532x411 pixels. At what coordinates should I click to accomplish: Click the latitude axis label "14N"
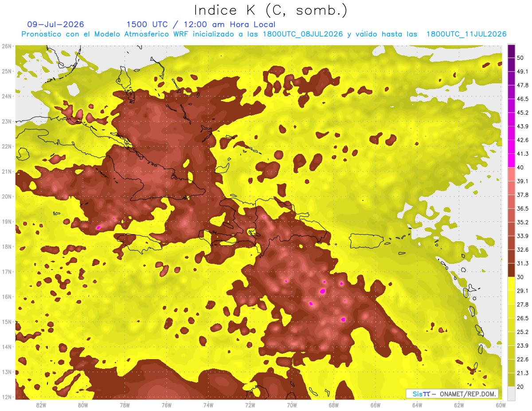pos(6,347)
